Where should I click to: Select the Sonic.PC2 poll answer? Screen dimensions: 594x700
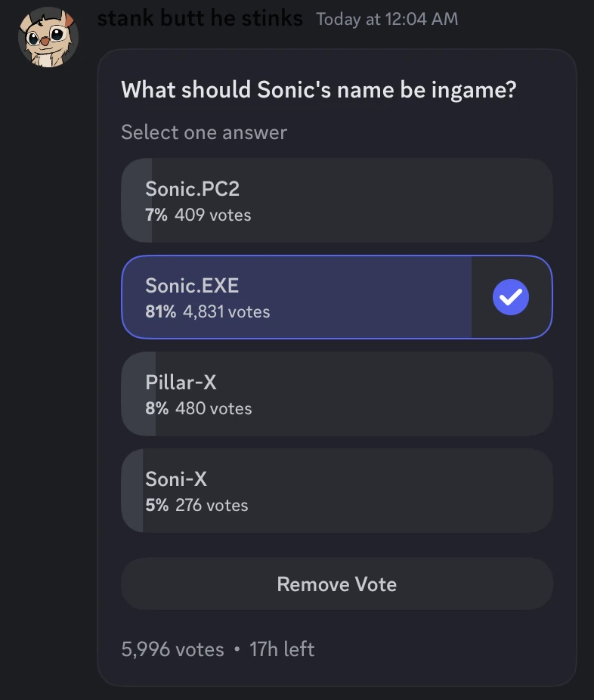pyautogui.click(x=337, y=200)
